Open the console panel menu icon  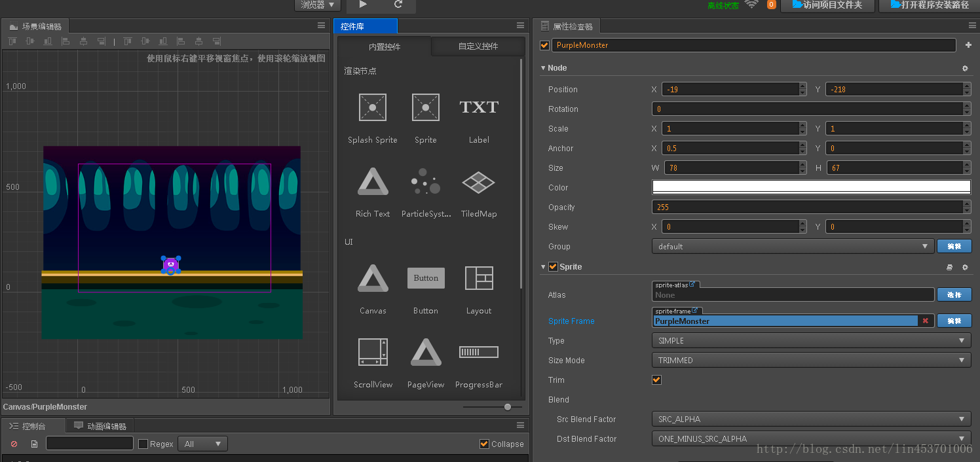[x=520, y=425]
